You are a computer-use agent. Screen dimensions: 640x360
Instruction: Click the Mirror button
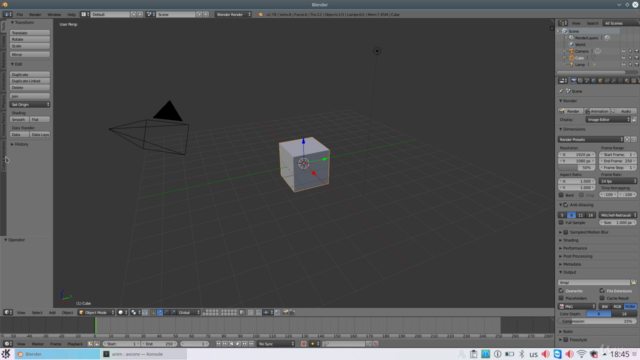coord(30,54)
